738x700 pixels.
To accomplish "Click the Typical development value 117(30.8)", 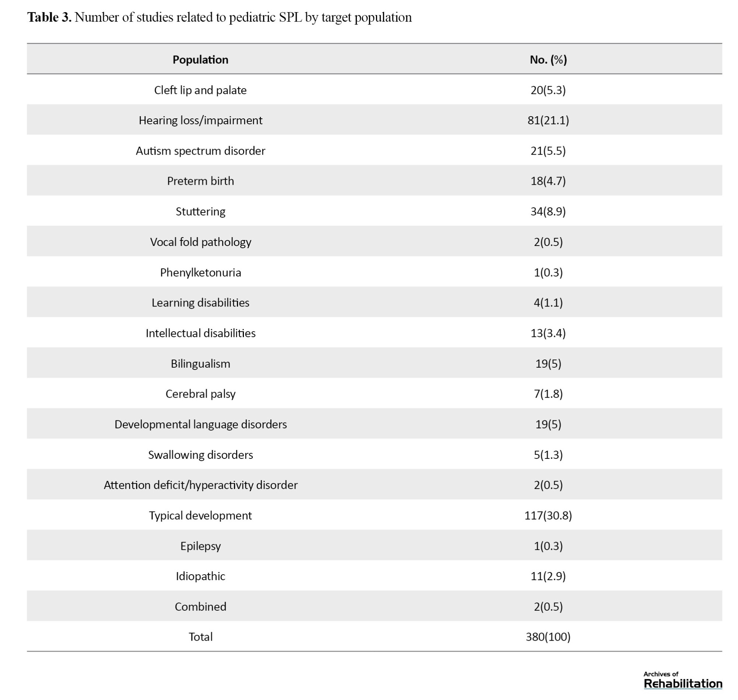I will tap(548, 516).
